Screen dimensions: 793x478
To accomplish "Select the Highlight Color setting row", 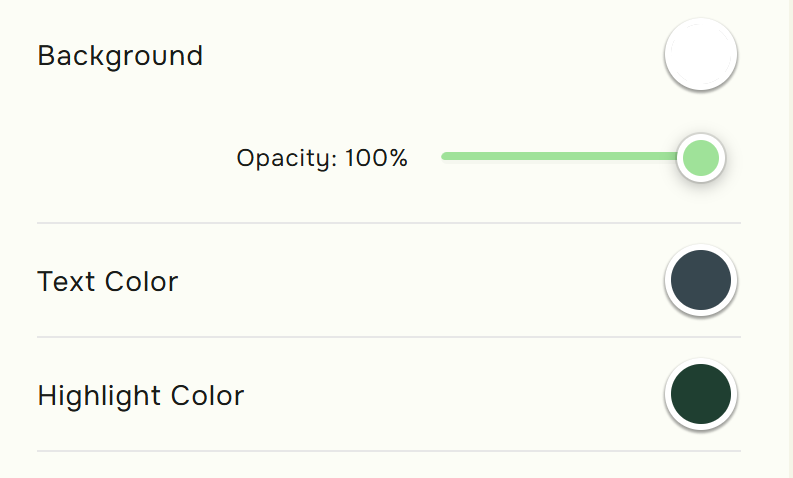I will [400, 396].
